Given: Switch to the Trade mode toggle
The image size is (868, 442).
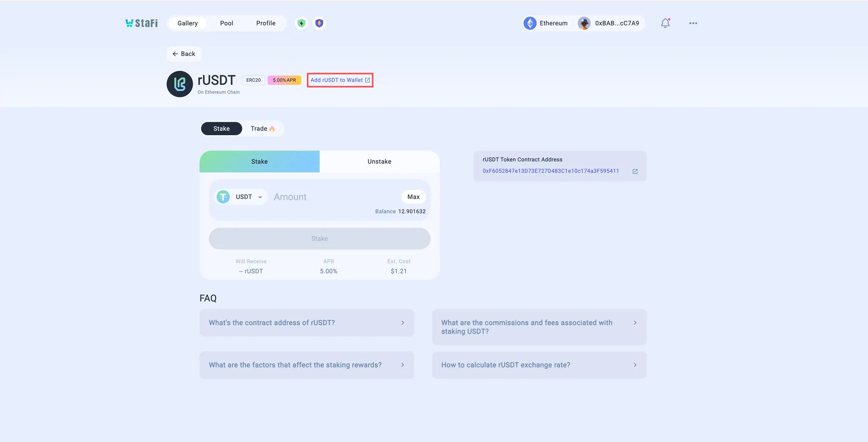Looking at the screenshot, I should [262, 129].
